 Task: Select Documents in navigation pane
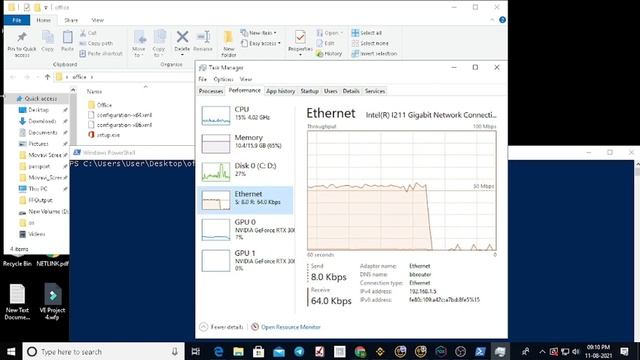tap(42, 132)
